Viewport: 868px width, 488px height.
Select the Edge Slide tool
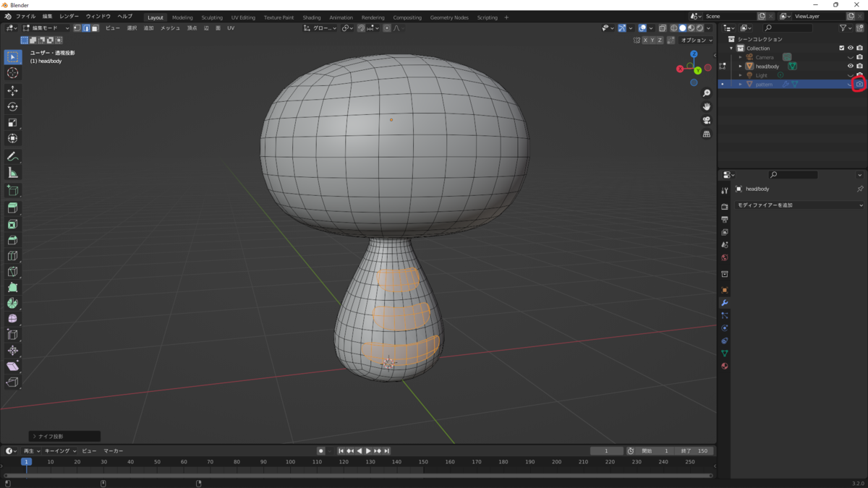pyautogui.click(x=12, y=335)
